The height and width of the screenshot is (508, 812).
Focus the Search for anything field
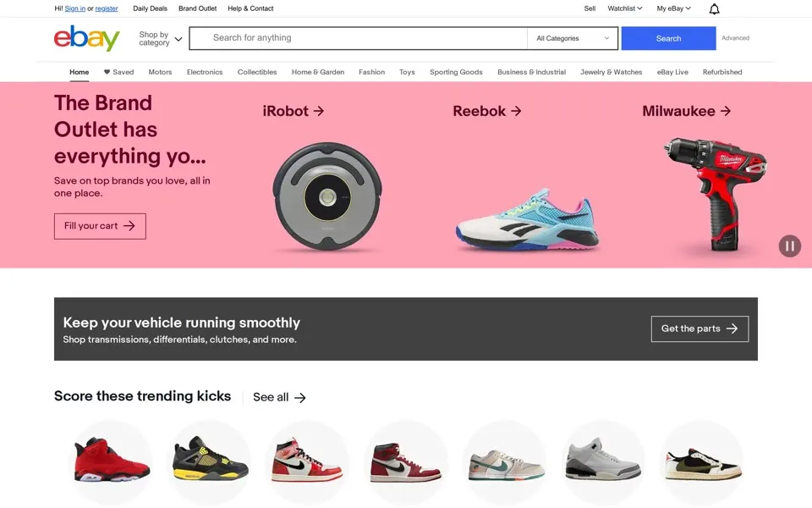point(359,38)
